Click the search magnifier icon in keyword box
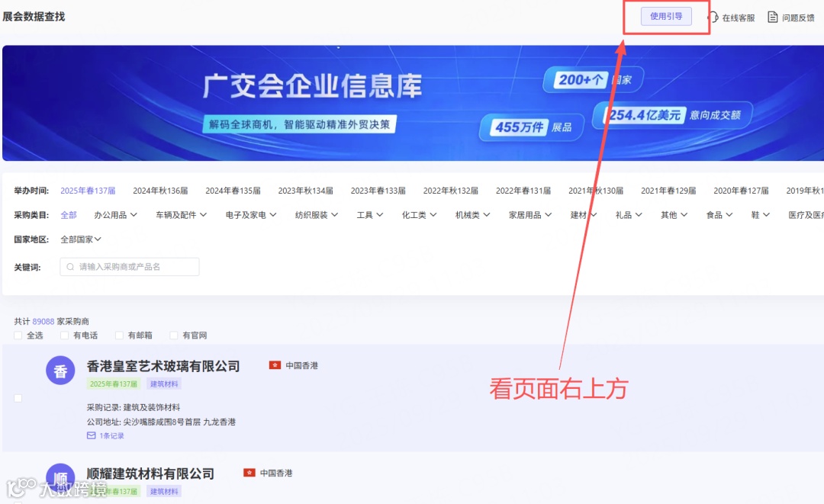 coord(70,267)
